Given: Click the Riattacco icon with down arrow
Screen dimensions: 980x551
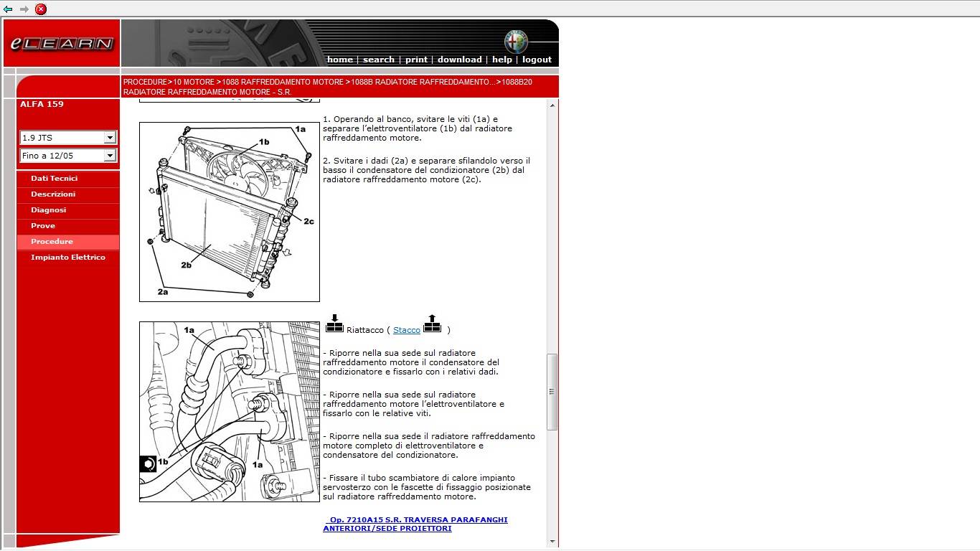Looking at the screenshot, I should [x=335, y=324].
